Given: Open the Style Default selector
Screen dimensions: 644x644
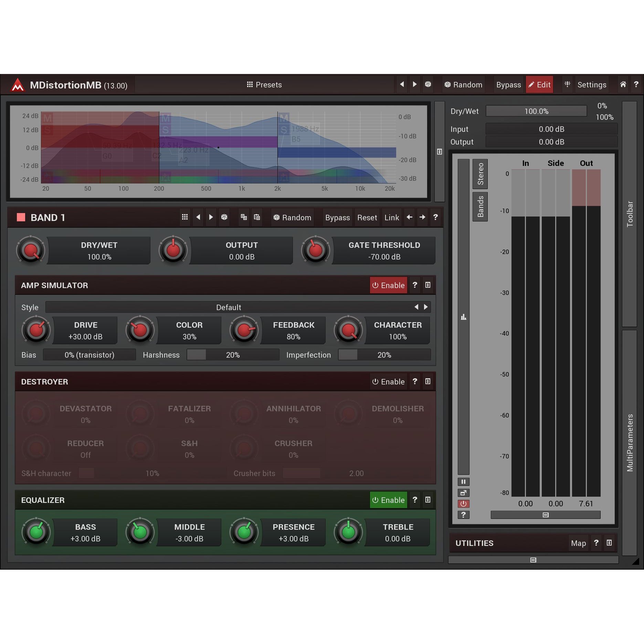Looking at the screenshot, I should [228, 307].
